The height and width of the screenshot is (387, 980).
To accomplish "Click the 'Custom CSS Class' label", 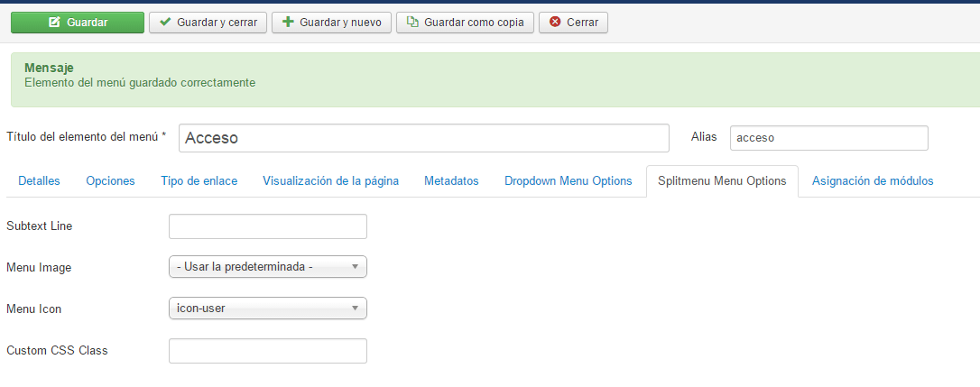I will [57, 351].
